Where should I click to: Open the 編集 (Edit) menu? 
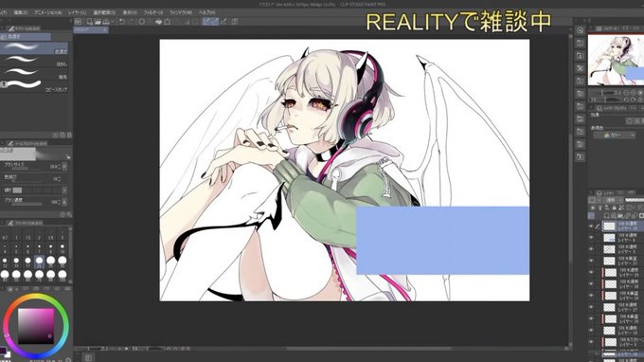coord(21,12)
